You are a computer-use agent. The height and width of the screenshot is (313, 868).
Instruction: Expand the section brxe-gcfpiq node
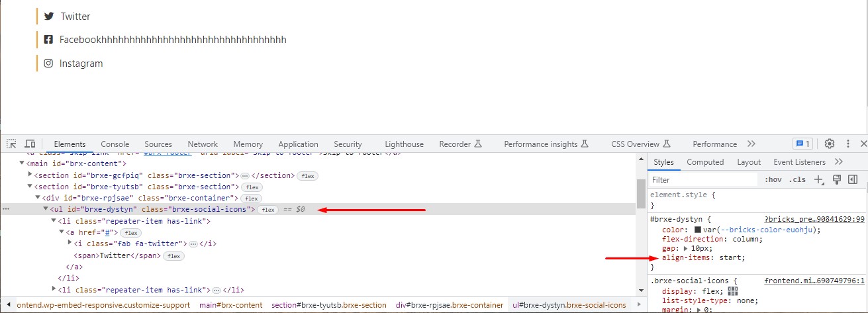[30, 175]
